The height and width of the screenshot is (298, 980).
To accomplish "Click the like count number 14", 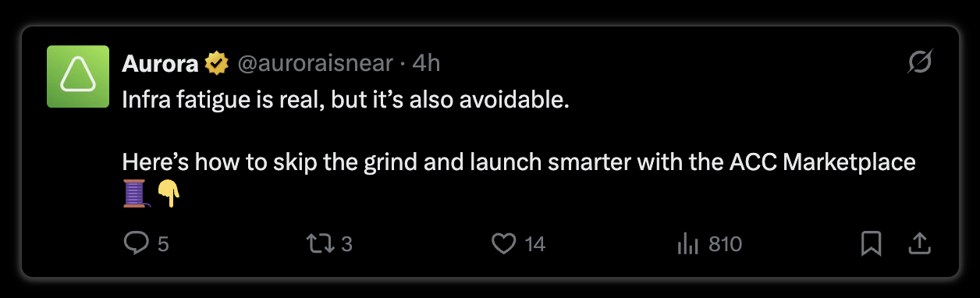I will click(x=534, y=244).
